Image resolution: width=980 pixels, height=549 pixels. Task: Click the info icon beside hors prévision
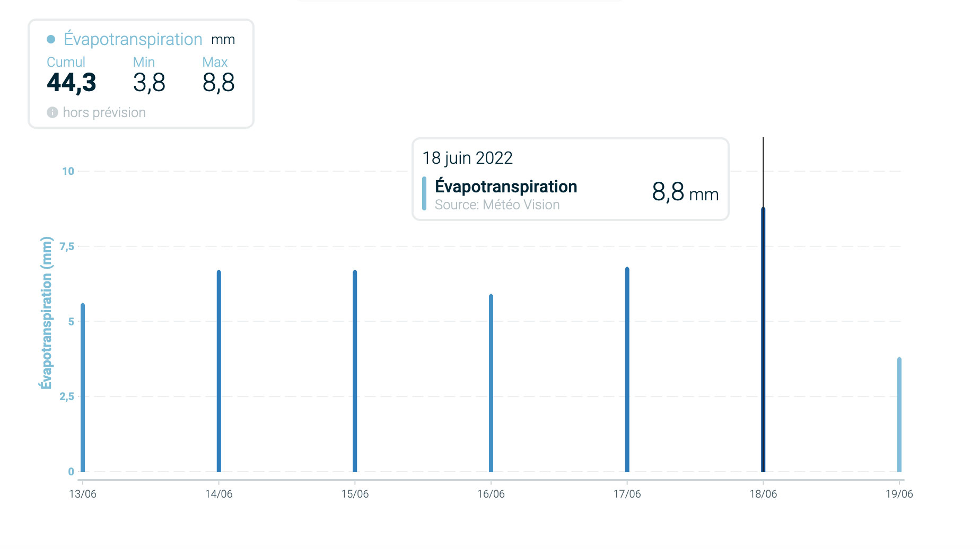pos(52,112)
